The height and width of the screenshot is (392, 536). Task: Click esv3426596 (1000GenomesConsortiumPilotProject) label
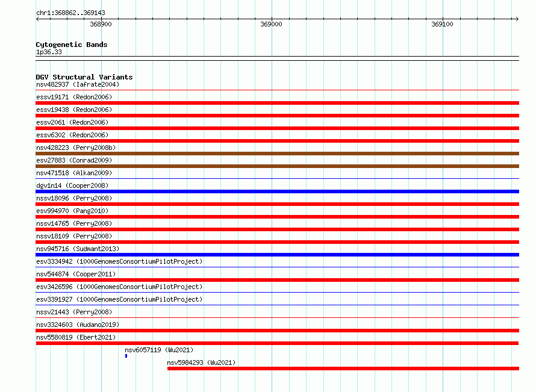click(119, 287)
